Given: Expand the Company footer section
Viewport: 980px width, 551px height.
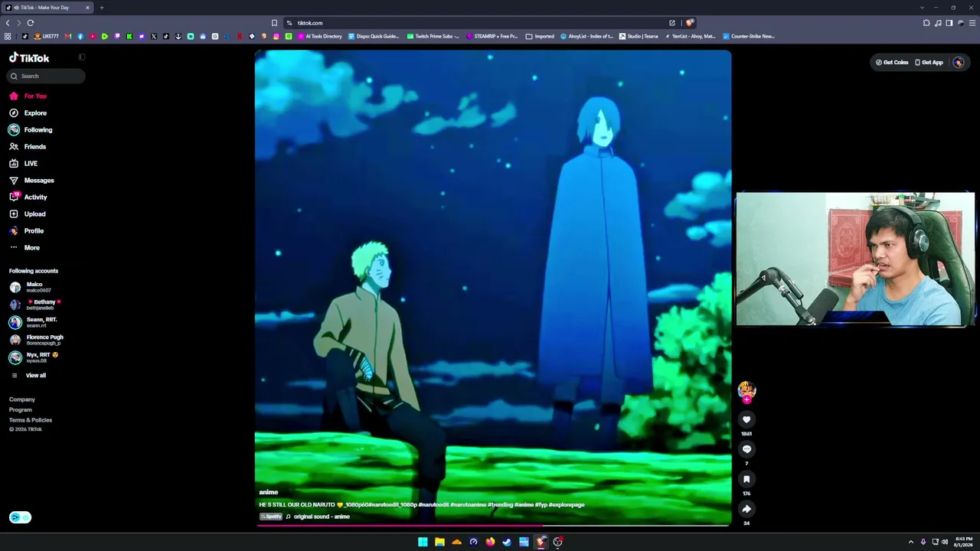Looking at the screenshot, I should pos(22,399).
